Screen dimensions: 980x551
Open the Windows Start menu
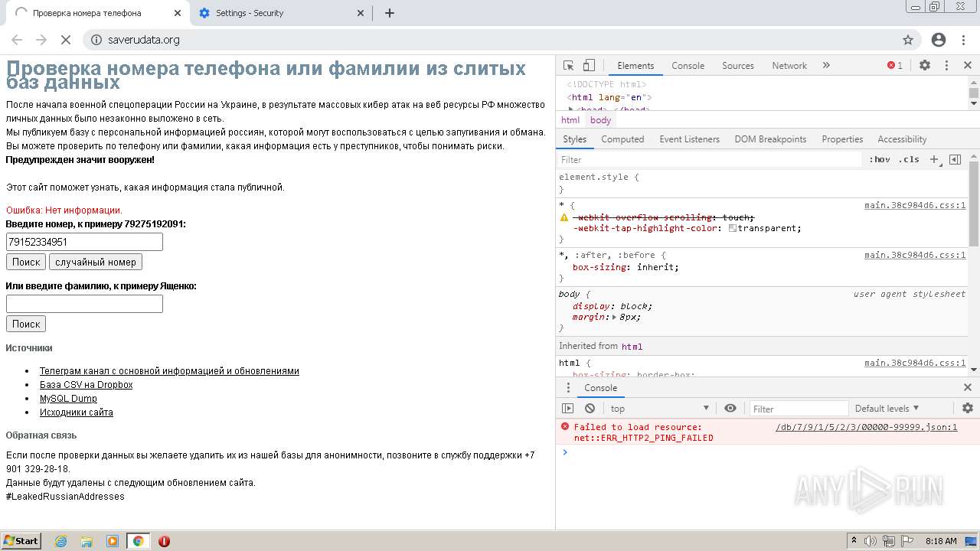(x=21, y=541)
